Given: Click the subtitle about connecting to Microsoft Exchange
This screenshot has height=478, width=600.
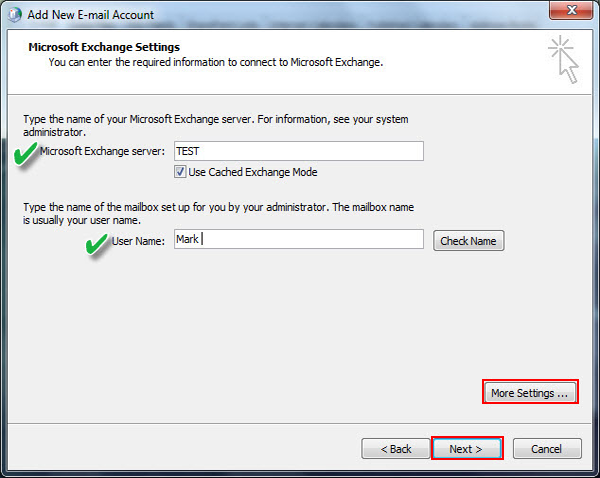Looking at the screenshot, I should [215, 62].
